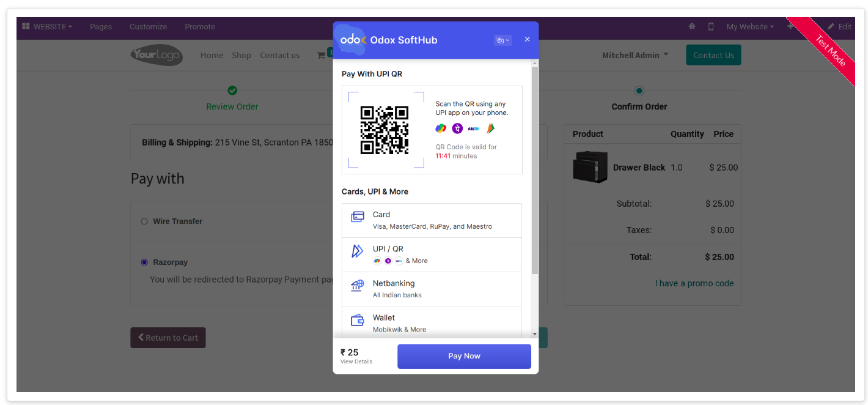Click the bug debug icon
Image resolution: width=868 pixels, height=405 pixels.
coord(692,26)
